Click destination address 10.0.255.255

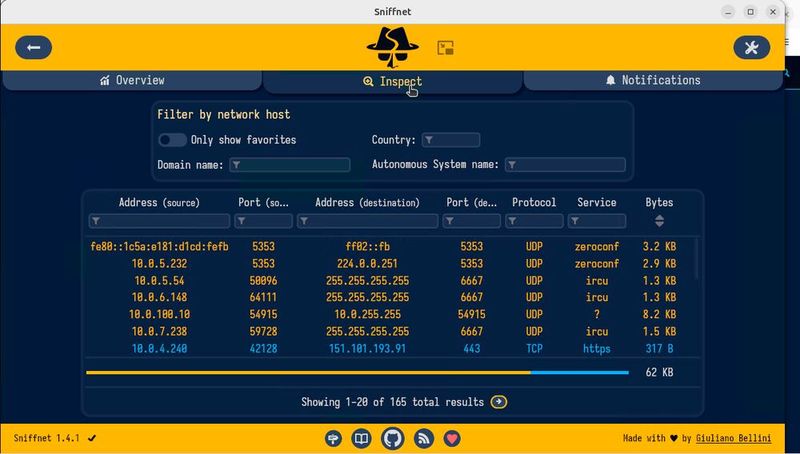click(367, 314)
